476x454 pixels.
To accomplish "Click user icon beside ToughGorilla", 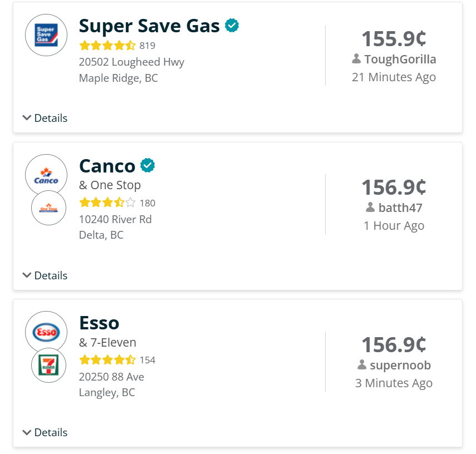I will point(356,59).
